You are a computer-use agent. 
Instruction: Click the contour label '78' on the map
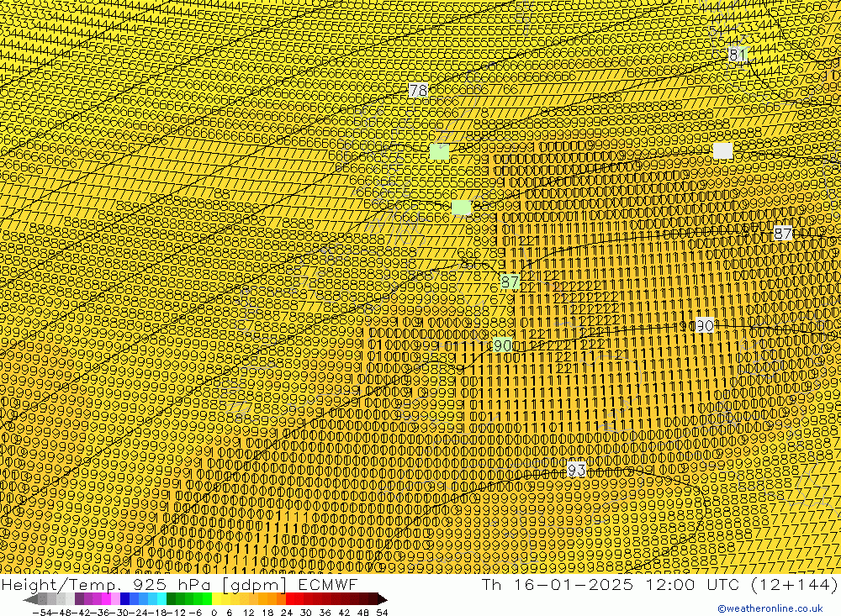418,90
